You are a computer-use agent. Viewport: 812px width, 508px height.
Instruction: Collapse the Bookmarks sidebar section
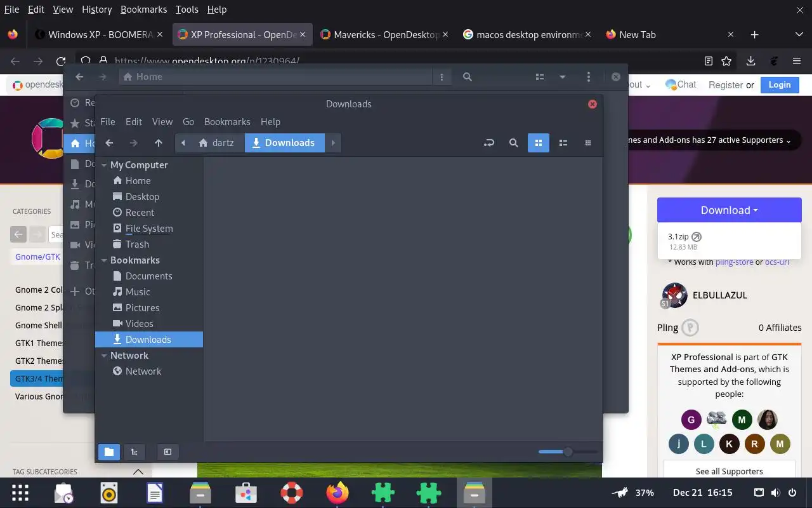(x=104, y=260)
